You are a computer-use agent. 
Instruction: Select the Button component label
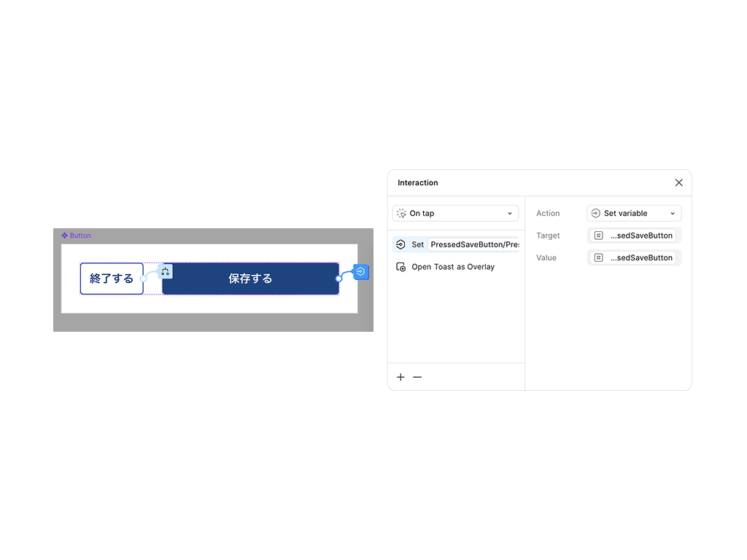[x=80, y=236]
